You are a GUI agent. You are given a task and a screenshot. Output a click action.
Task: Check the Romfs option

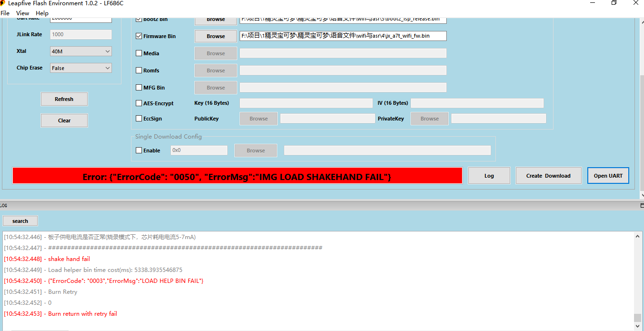[139, 70]
